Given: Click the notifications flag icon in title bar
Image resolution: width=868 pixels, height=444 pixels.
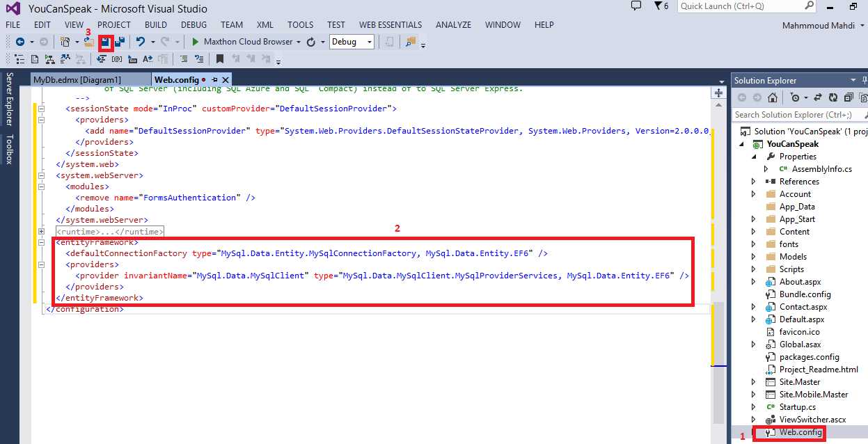Looking at the screenshot, I should click(x=658, y=6).
